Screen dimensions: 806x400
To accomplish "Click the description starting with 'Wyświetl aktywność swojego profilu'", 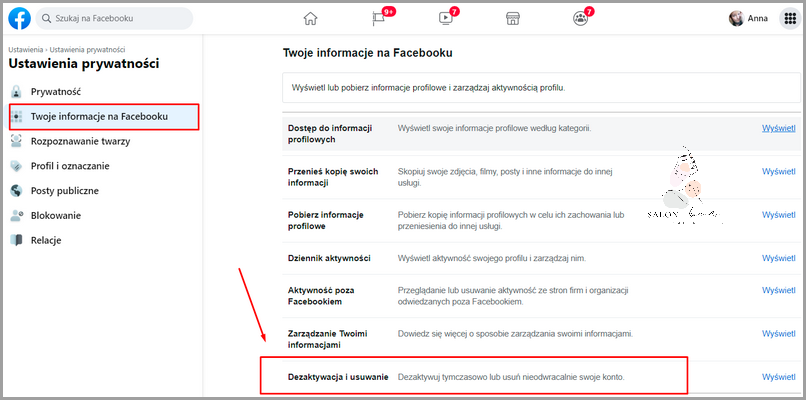I will tap(492, 258).
